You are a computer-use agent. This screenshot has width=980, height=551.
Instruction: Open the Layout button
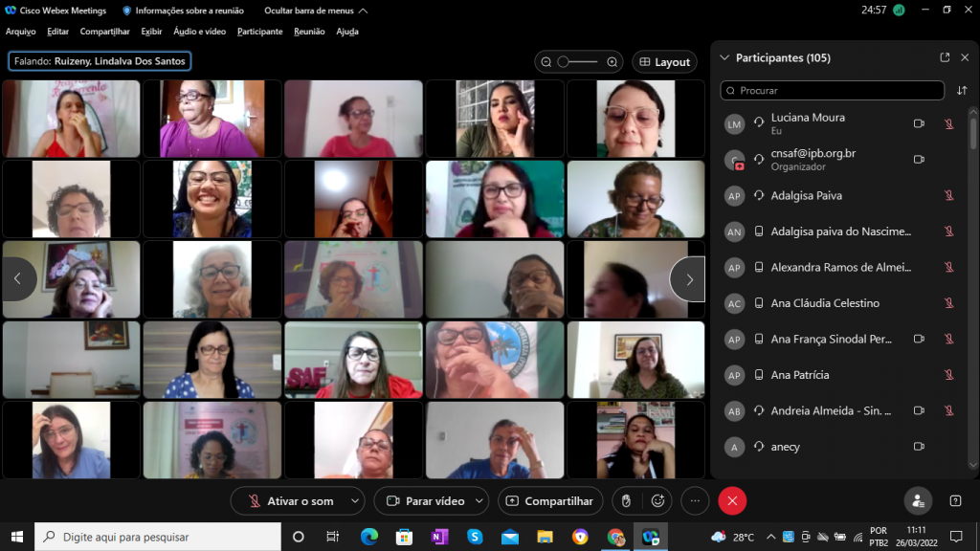[x=663, y=62]
